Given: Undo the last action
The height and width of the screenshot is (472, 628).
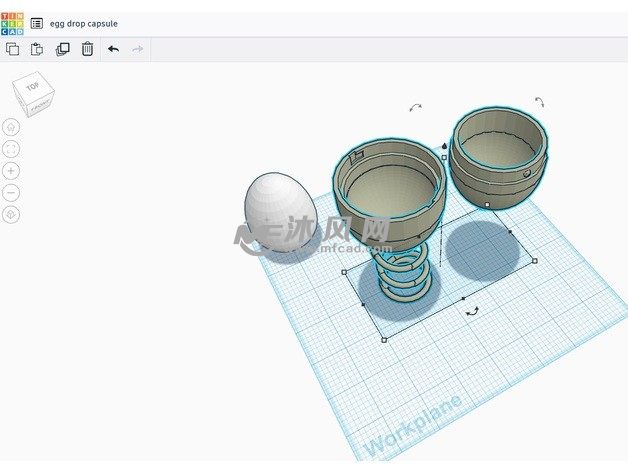Looking at the screenshot, I should tap(113, 49).
